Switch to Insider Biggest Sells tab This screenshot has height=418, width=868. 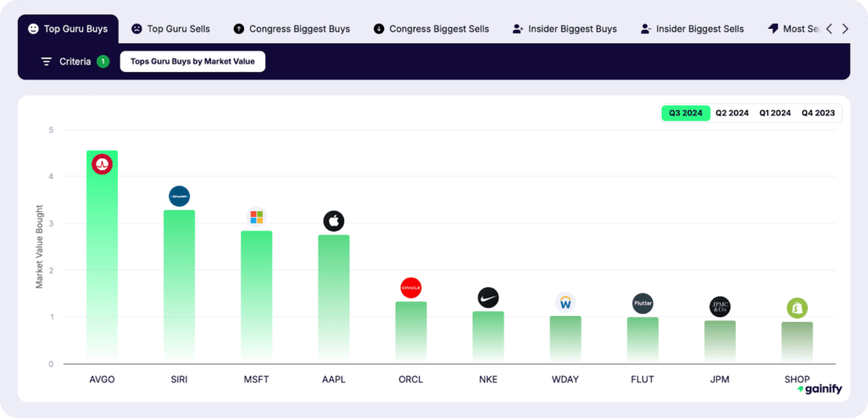point(692,29)
